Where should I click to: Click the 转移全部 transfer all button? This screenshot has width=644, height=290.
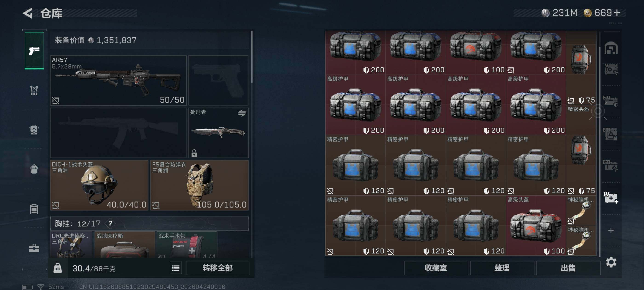tap(218, 268)
